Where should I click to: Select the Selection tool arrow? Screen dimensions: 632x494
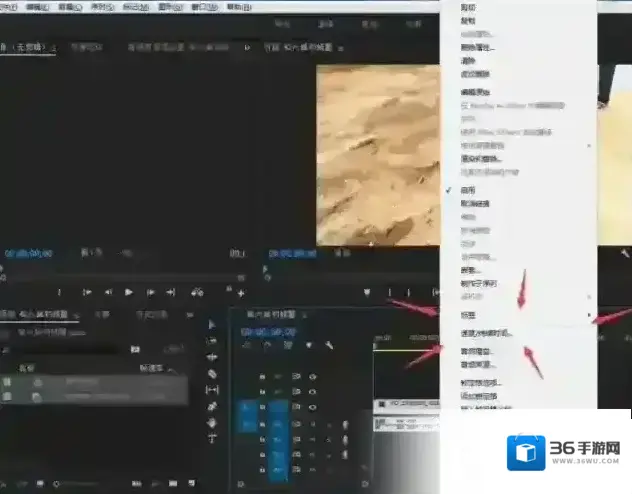tap(212, 325)
